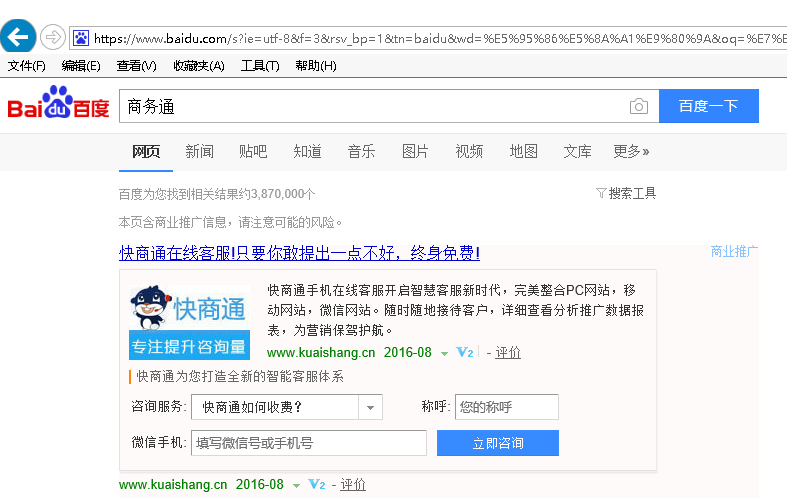Screen dimensions: 787x498
Task: Expand dropdown arrow after 2016-08 on bottom line
Action: coord(296,485)
